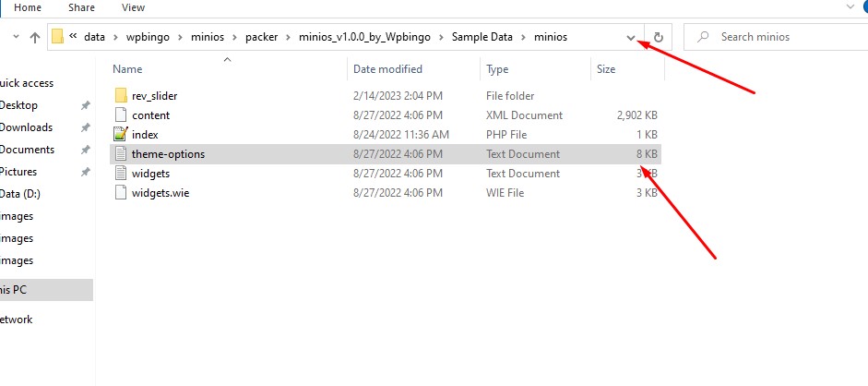Click the search magnifier icon
The image size is (868, 386).
tap(704, 38)
